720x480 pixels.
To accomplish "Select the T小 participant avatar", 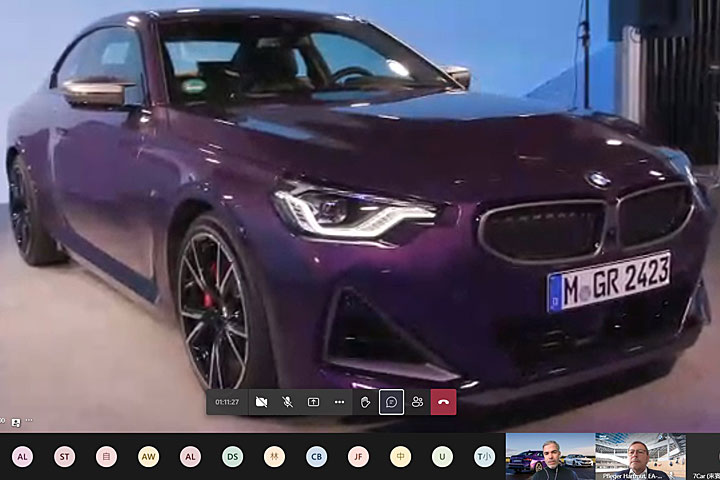I will [x=484, y=457].
